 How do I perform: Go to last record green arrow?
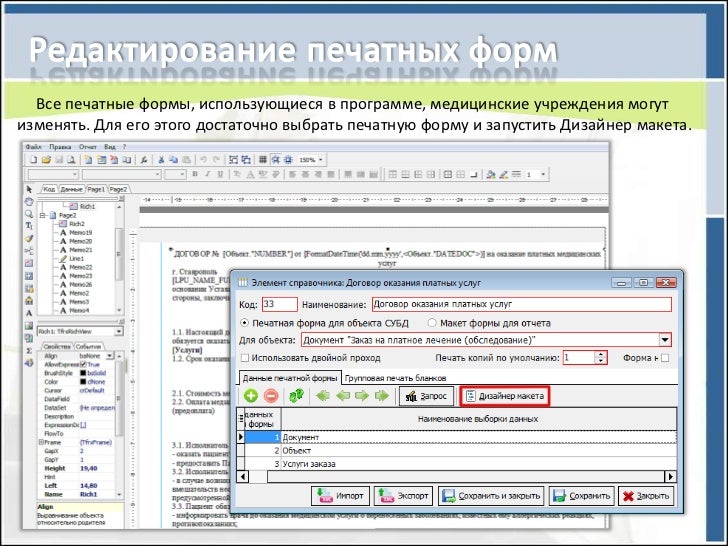tap(382, 396)
